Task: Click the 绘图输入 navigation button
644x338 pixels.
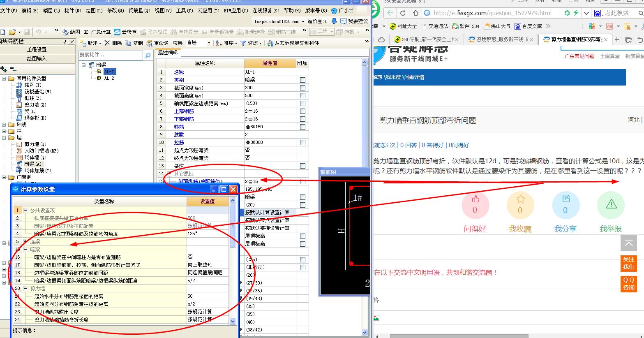Action: click(37, 59)
